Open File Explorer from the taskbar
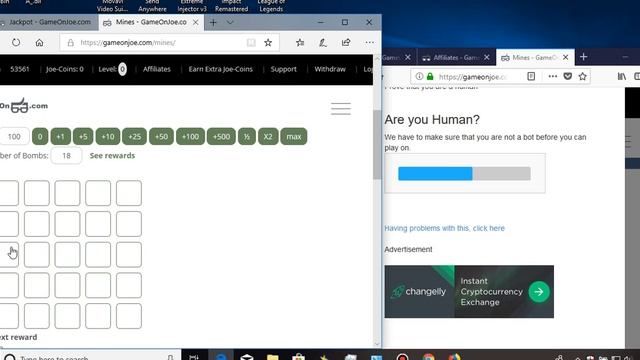 [273, 357]
